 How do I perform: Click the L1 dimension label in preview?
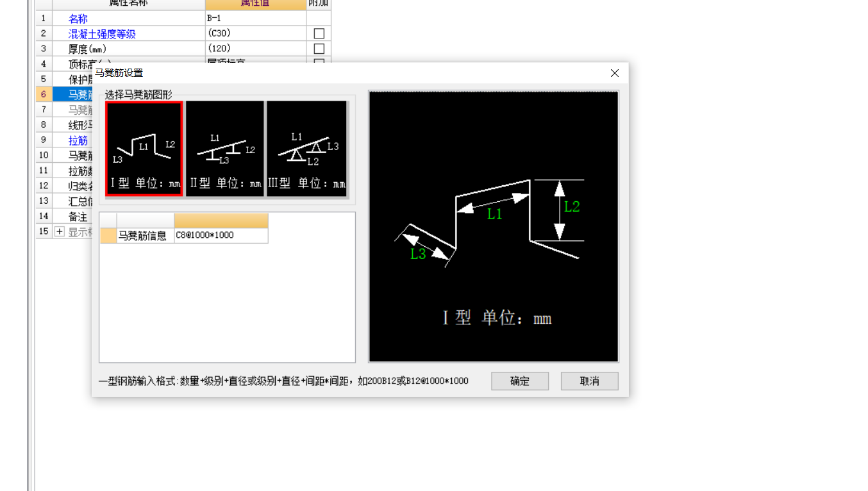click(x=494, y=214)
